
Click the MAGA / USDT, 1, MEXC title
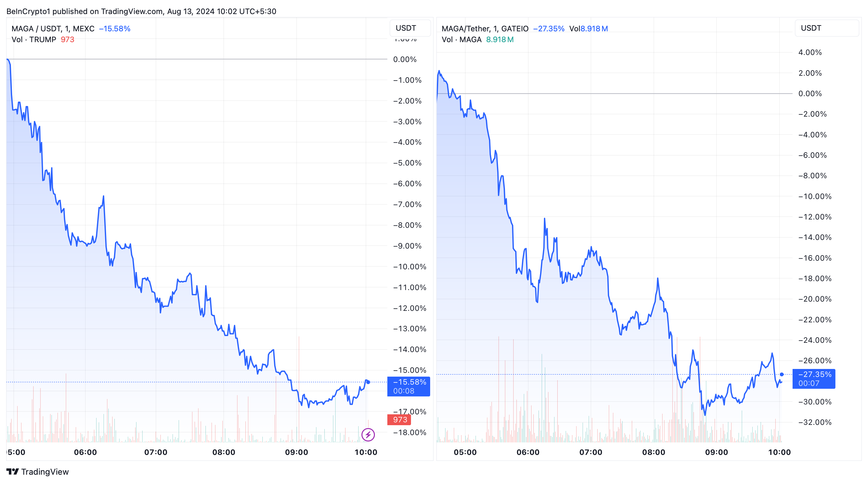53,29
